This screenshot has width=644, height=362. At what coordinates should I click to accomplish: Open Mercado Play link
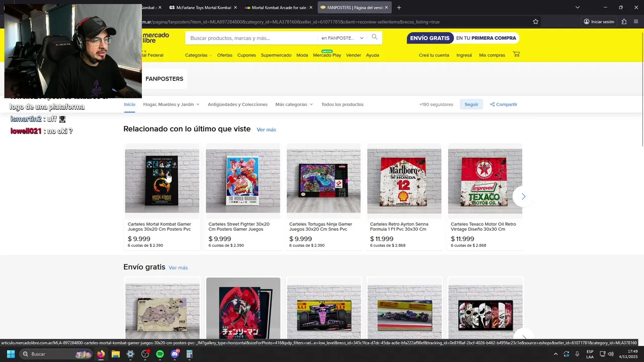(327, 55)
